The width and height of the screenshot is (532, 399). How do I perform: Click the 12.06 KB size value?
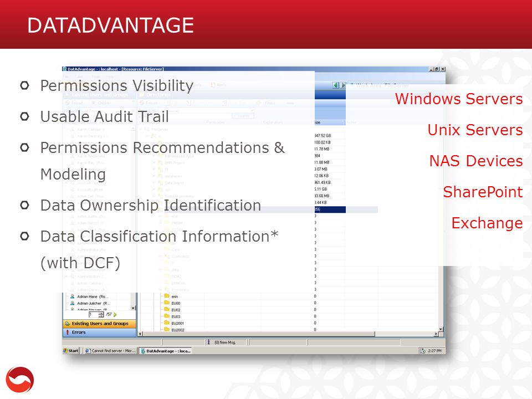pos(321,176)
